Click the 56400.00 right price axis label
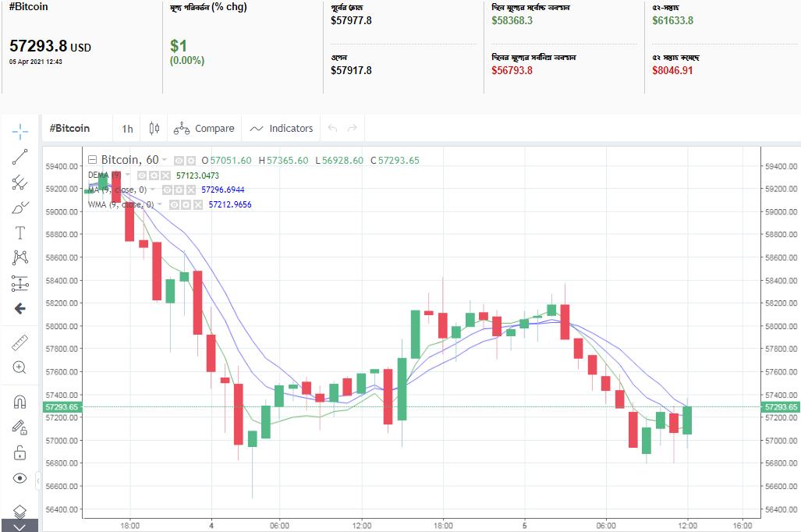 (781, 509)
